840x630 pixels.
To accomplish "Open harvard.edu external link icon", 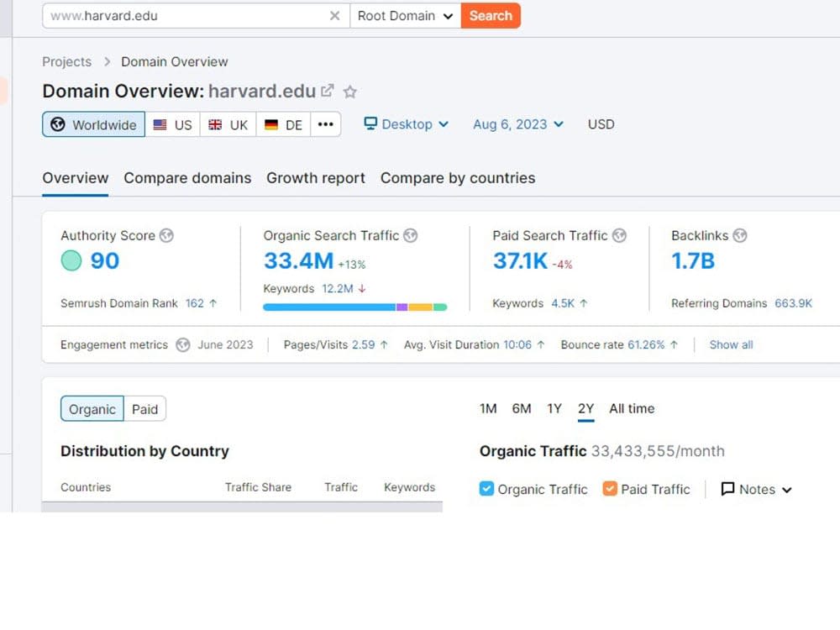I will point(328,91).
